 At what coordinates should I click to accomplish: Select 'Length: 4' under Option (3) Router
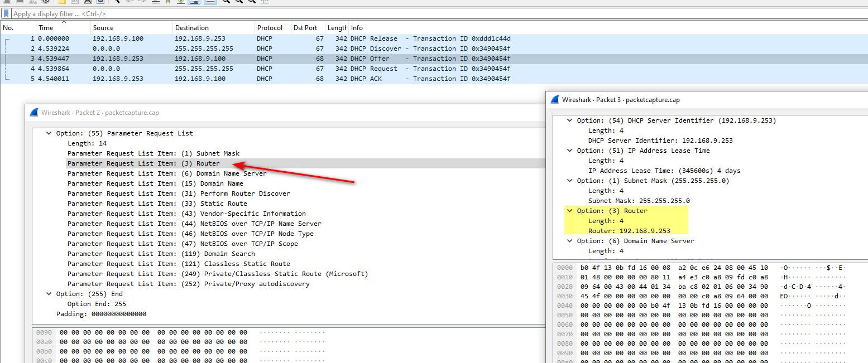tap(606, 221)
